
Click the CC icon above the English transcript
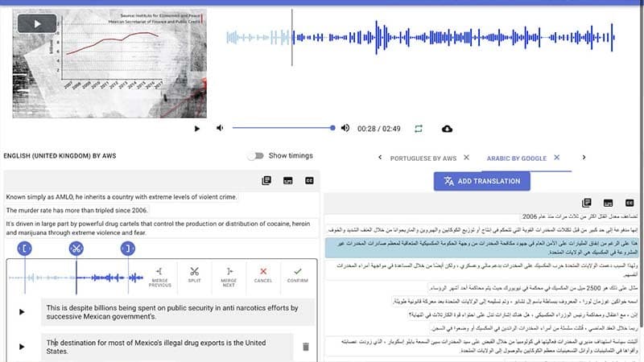308,181
